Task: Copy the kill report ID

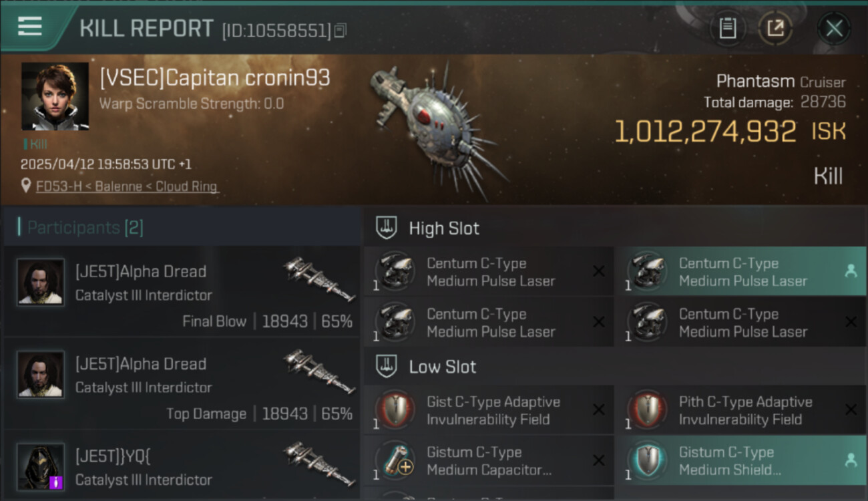Action: click(x=341, y=31)
